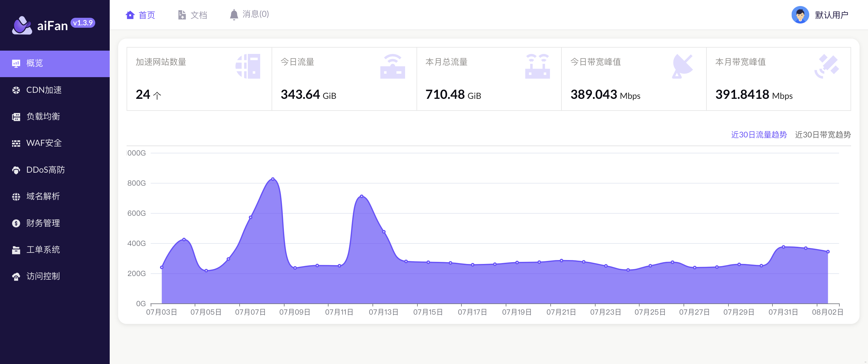
Task: Click the 财务管理 dollar icon
Action: click(16, 224)
